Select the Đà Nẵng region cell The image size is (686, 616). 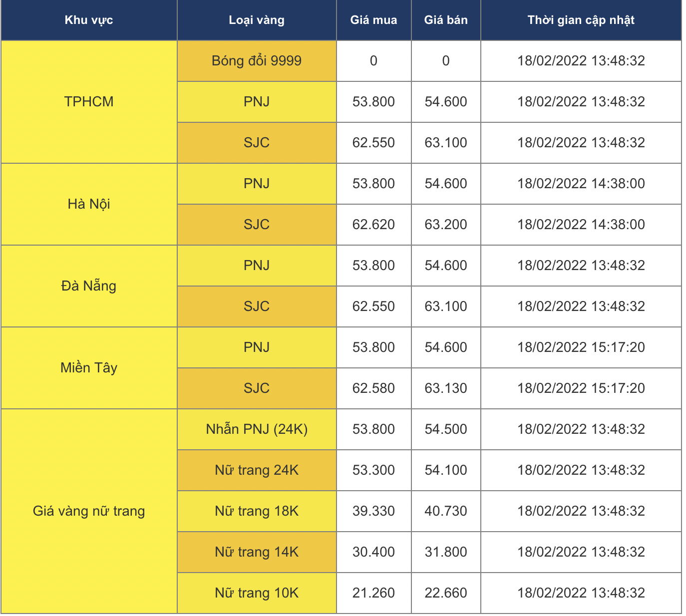(89, 286)
